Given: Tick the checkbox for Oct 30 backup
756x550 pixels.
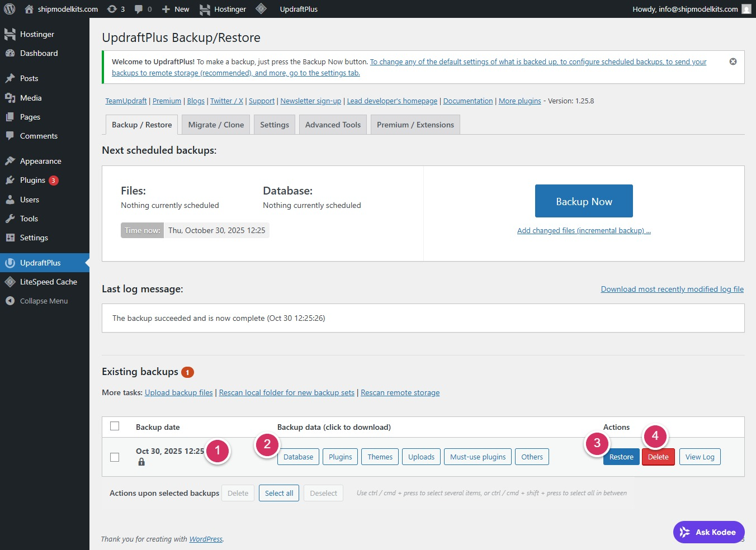Looking at the screenshot, I should click(x=115, y=457).
